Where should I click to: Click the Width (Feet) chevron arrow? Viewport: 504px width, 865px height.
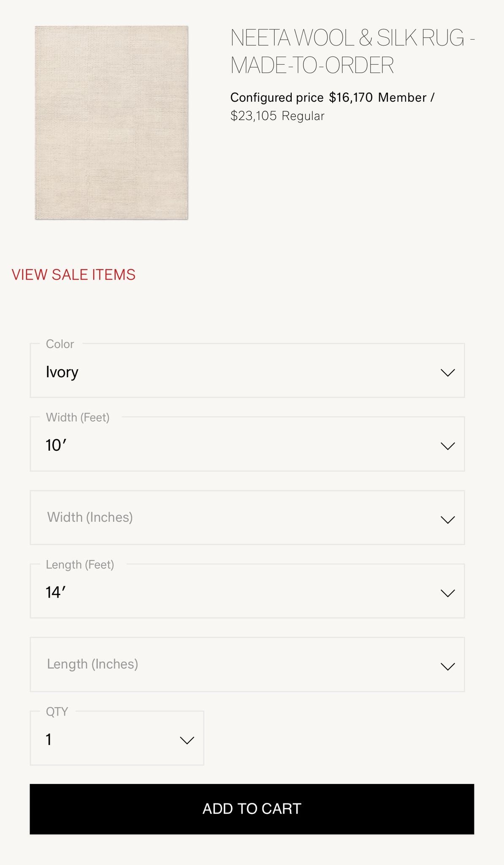tap(447, 446)
